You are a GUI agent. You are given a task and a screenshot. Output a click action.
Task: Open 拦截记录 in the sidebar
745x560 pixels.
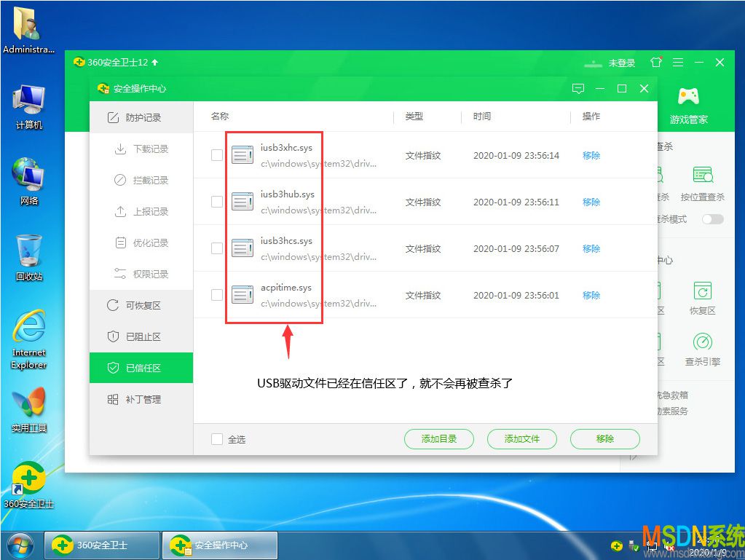click(141, 180)
